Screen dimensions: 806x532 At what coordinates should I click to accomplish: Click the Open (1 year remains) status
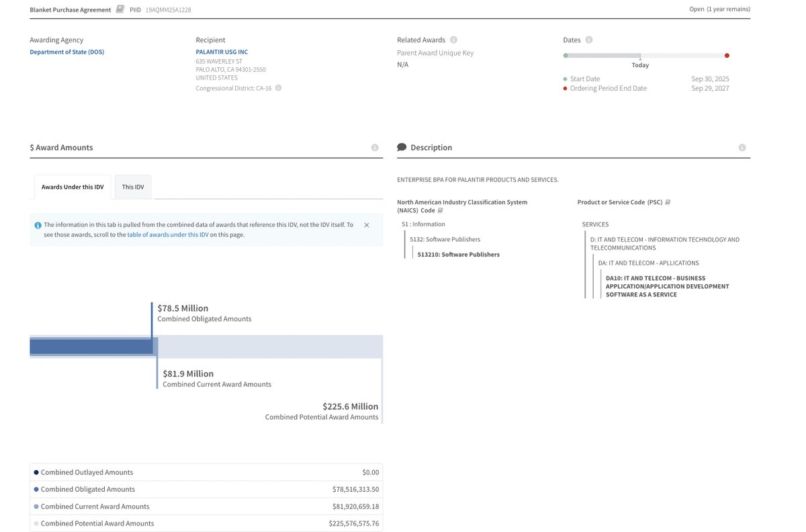(719, 9)
